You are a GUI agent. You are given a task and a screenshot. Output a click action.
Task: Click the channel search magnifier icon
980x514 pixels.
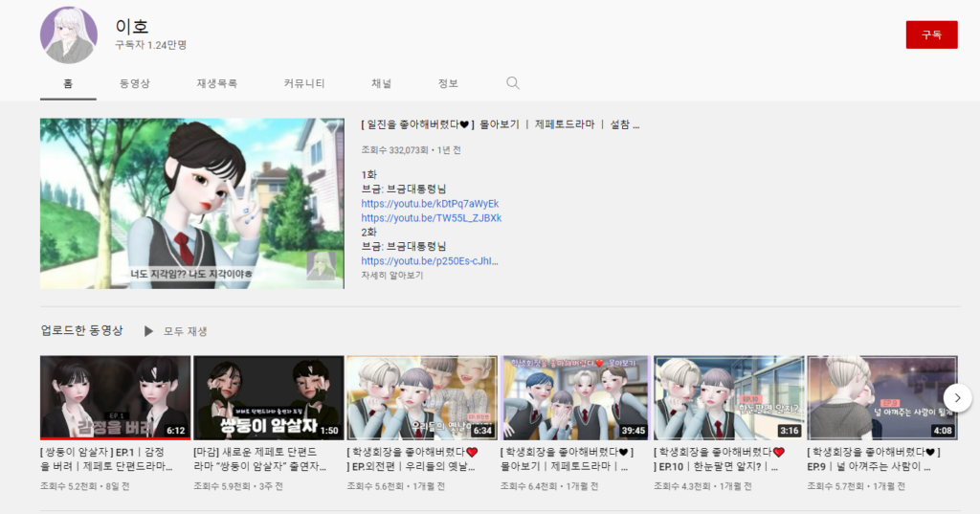[513, 83]
